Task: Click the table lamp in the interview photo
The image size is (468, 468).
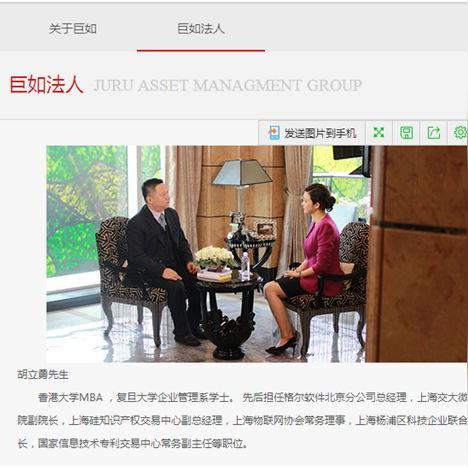Action: coord(242,187)
